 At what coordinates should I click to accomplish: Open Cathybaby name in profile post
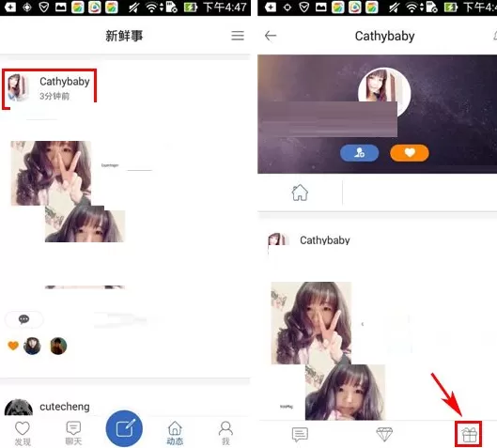(x=325, y=240)
